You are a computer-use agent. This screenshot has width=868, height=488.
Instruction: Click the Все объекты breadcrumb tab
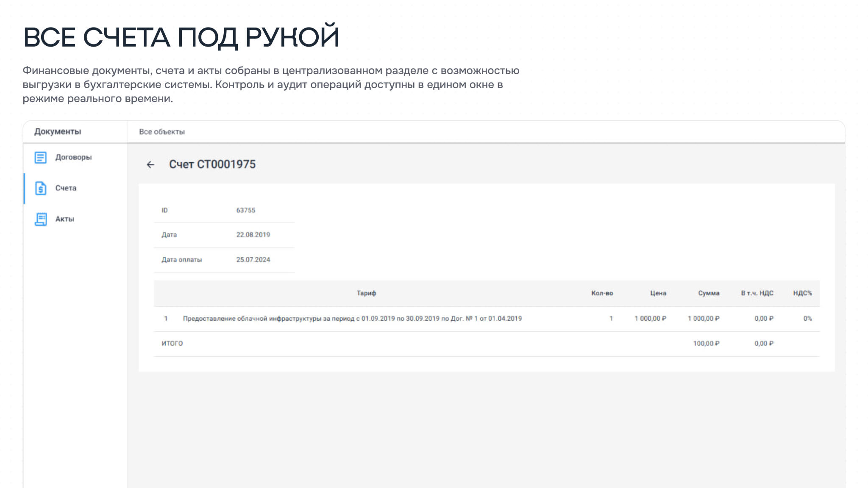click(x=162, y=132)
